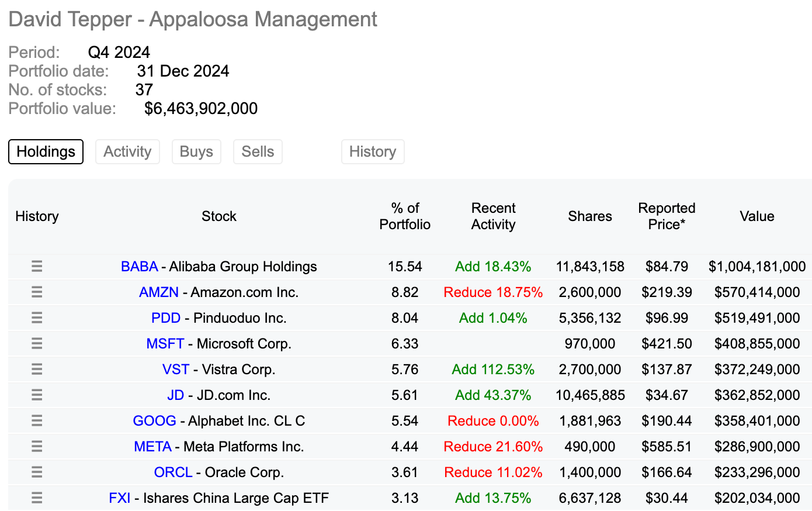This screenshot has height=511, width=812.
Task: Open history icon for the PDD row
Action: point(37,318)
